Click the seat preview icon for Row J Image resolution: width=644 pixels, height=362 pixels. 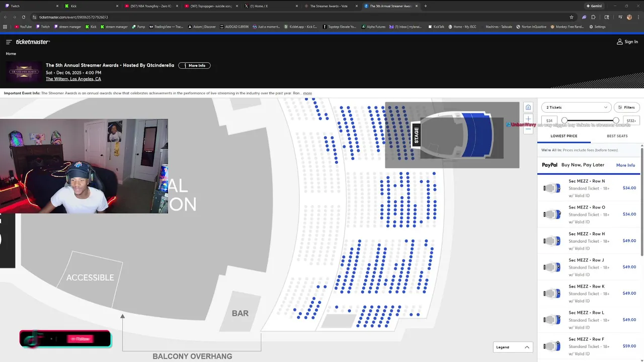pyautogui.click(x=552, y=267)
